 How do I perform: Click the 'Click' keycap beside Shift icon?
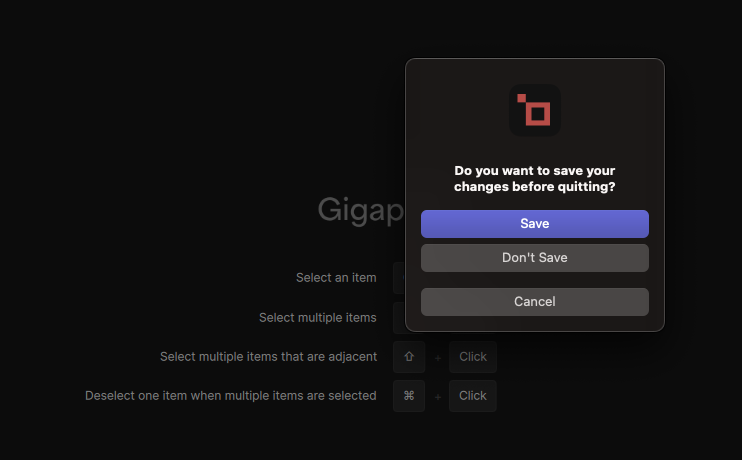(x=473, y=357)
